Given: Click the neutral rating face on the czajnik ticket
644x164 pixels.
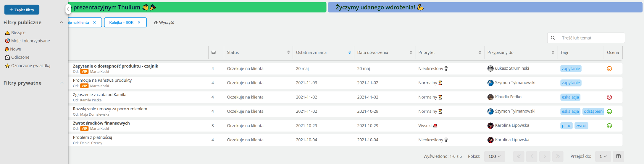Looking at the screenshot, I should click(609, 69).
